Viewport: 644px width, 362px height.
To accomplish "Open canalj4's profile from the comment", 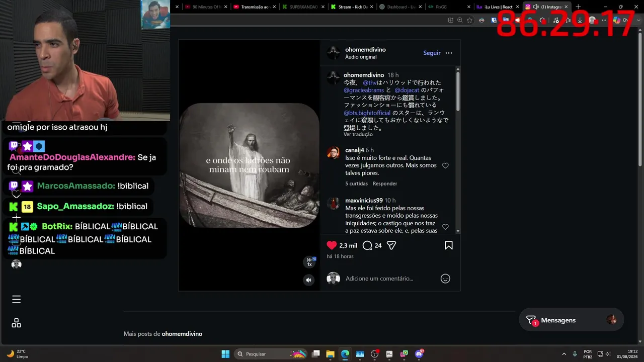I will (x=354, y=150).
